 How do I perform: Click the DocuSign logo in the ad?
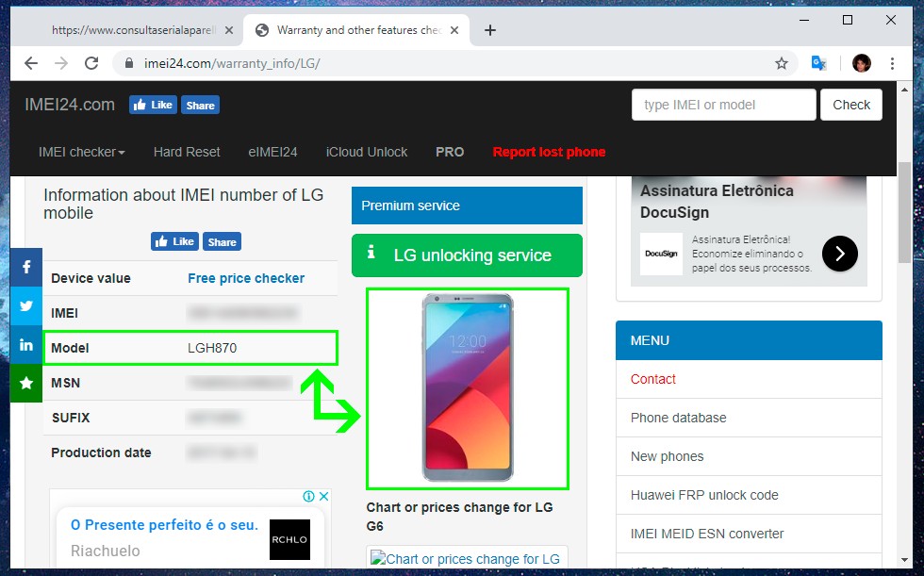pos(661,254)
